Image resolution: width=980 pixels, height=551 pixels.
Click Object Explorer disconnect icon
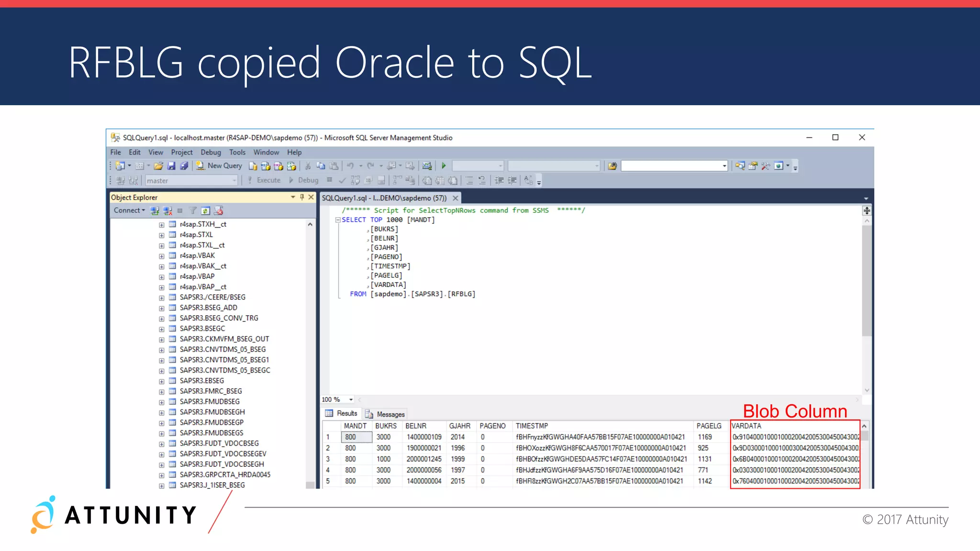[x=167, y=210]
